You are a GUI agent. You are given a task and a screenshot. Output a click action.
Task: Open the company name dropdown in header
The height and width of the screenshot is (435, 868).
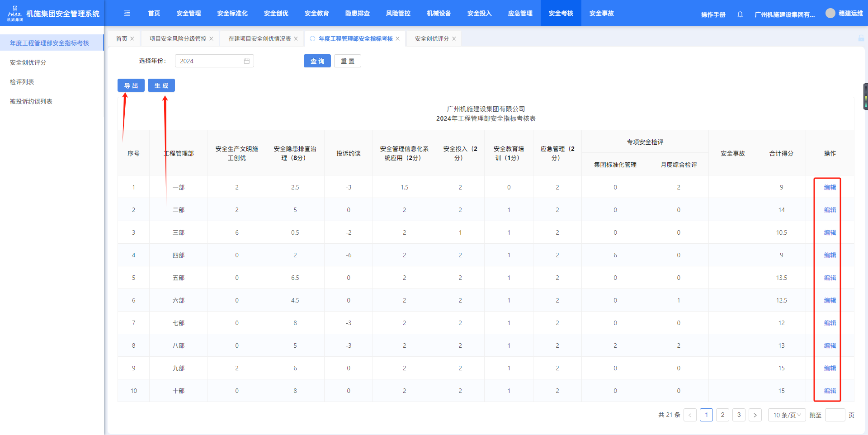[784, 14]
